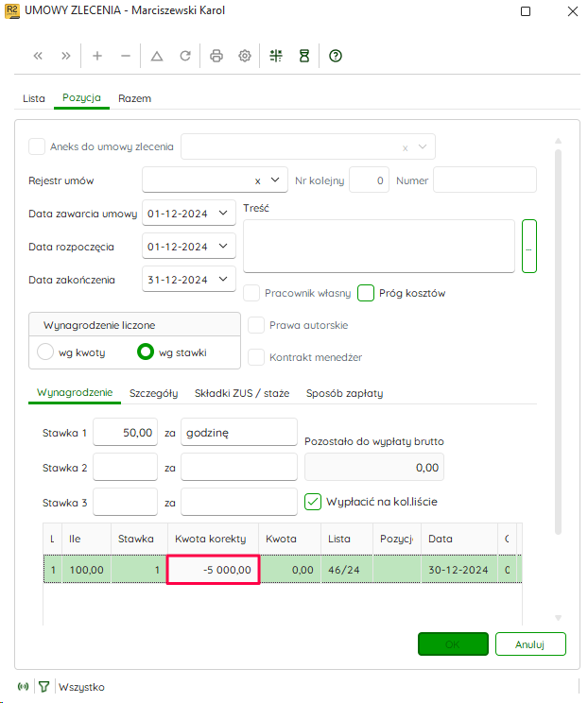Image resolution: width=588 pixels, height=703 pixels.
Task: Enable Kontrakt menedżer checkbox
Action: point(256,358)
